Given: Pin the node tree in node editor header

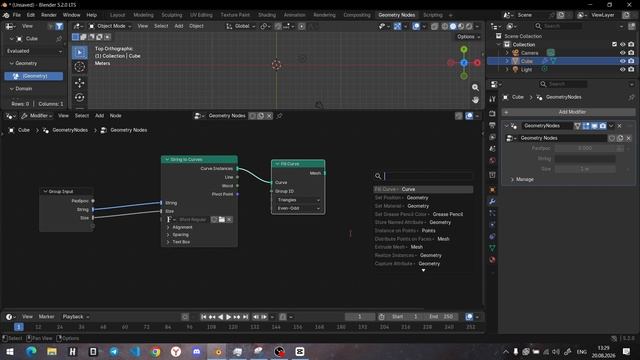Looking at the screenshot, I should 280,116.
